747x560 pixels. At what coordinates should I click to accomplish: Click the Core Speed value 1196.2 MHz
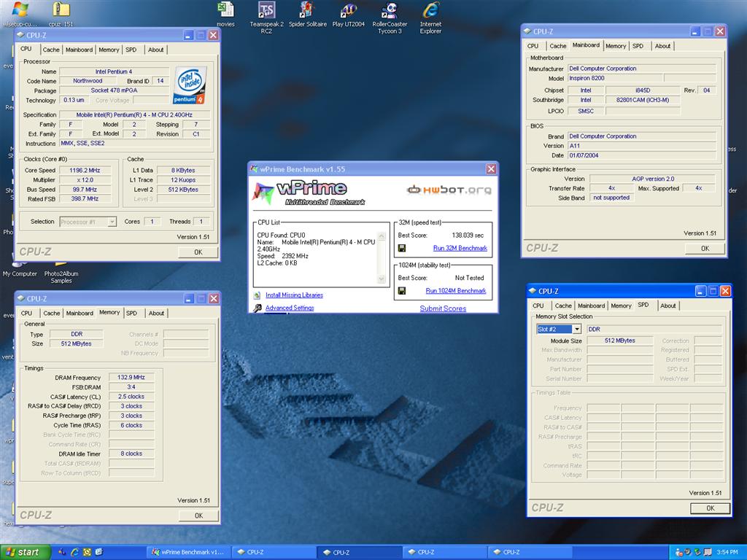pos(85,171)
